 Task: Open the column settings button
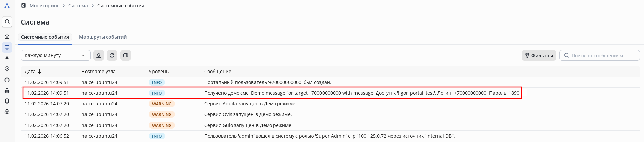pyautogui.click(x=126, y=55)
